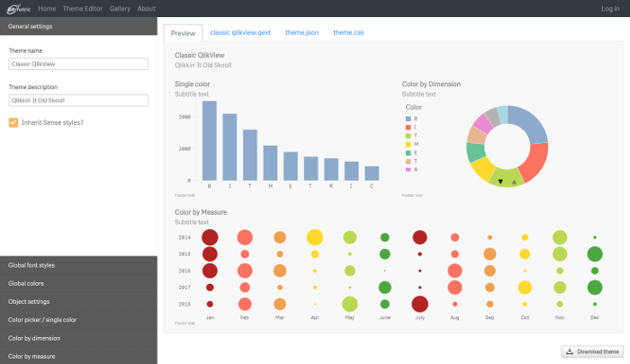Click the 2016 row label
Image resolution: width=630 pixels, height=364 pixels.
(x=184, y=271)
